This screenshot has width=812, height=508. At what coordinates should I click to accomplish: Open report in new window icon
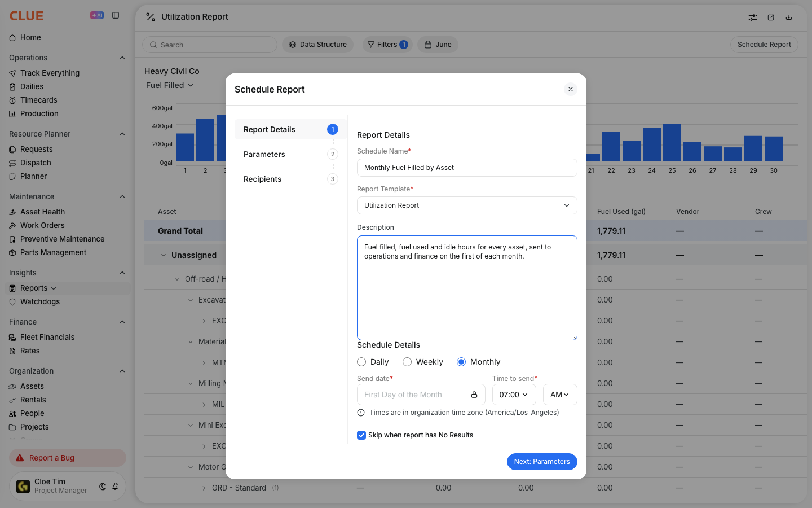pos(771,17)
